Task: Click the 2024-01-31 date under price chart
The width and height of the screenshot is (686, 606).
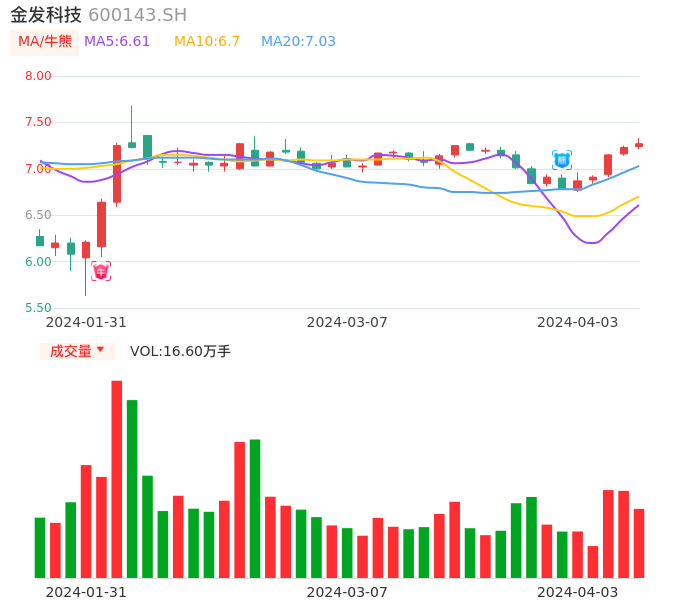Action: tap(86, 322)
